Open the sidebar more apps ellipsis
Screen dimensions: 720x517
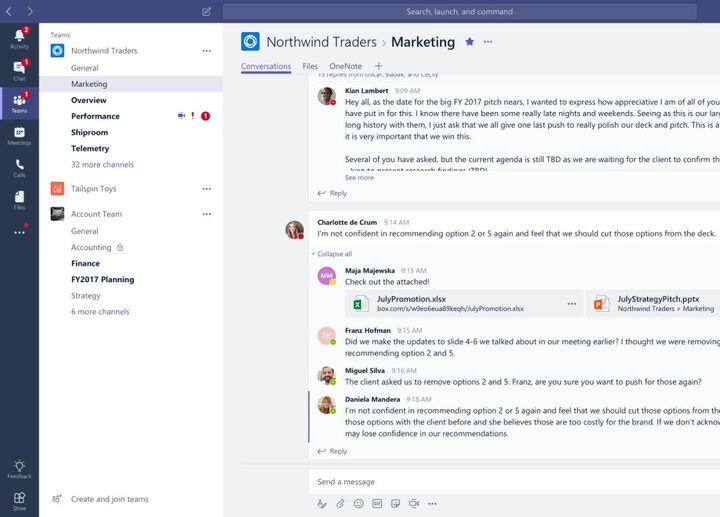(19, 232)
